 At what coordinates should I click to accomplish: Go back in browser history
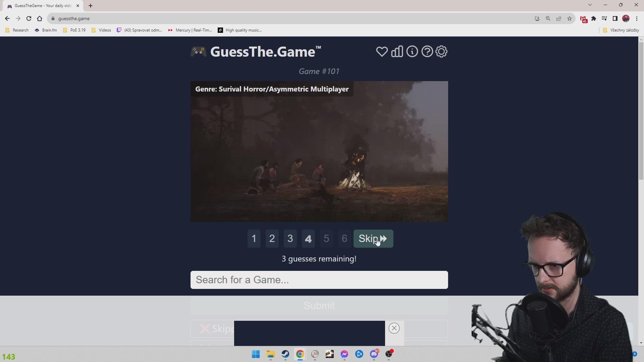coord(7,18)
